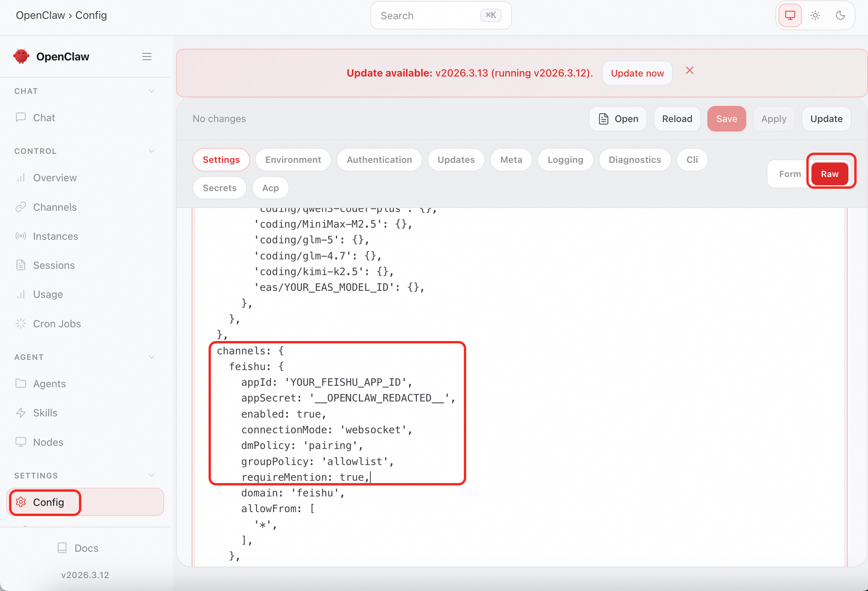Screen dimensions: 868x591
Task: Open the Logging config tab
Action: [x=565, y=160]
